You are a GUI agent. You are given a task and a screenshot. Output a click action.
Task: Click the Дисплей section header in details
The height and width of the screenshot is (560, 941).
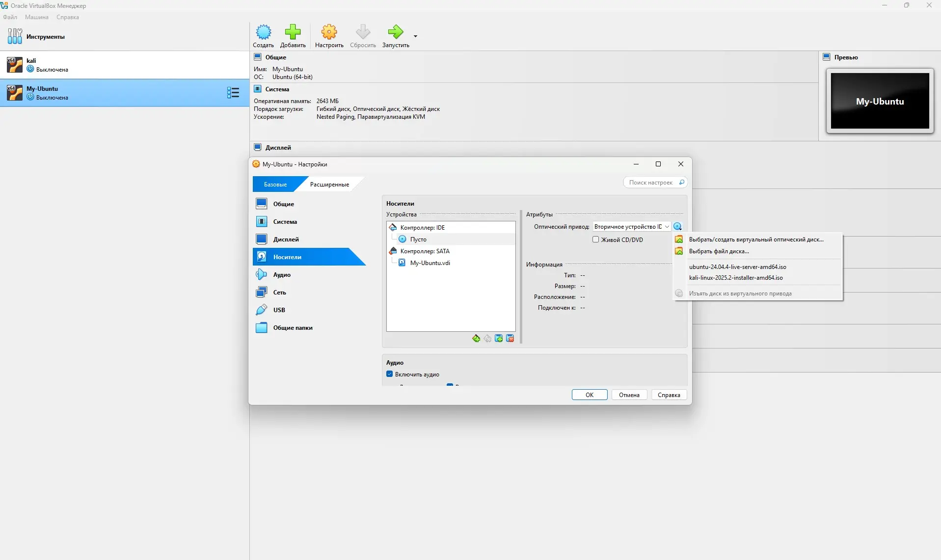(278, 148)
